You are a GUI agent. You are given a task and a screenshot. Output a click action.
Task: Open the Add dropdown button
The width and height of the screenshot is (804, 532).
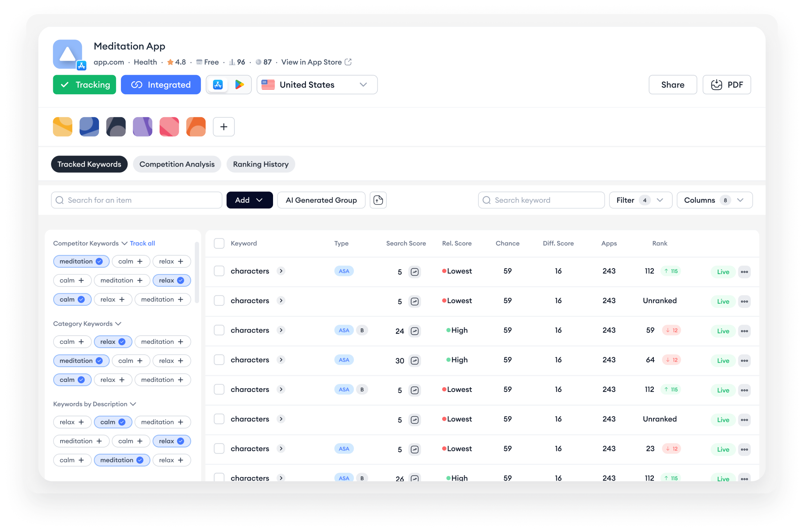tap(249, 200)
